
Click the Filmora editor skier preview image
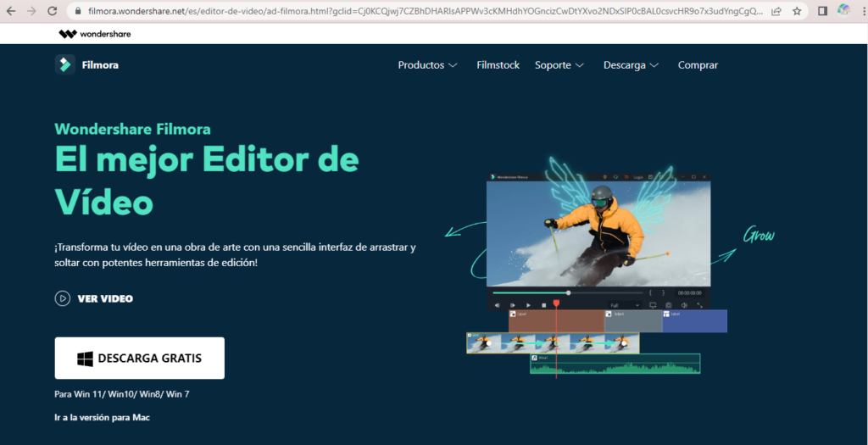tap(598, 234)
